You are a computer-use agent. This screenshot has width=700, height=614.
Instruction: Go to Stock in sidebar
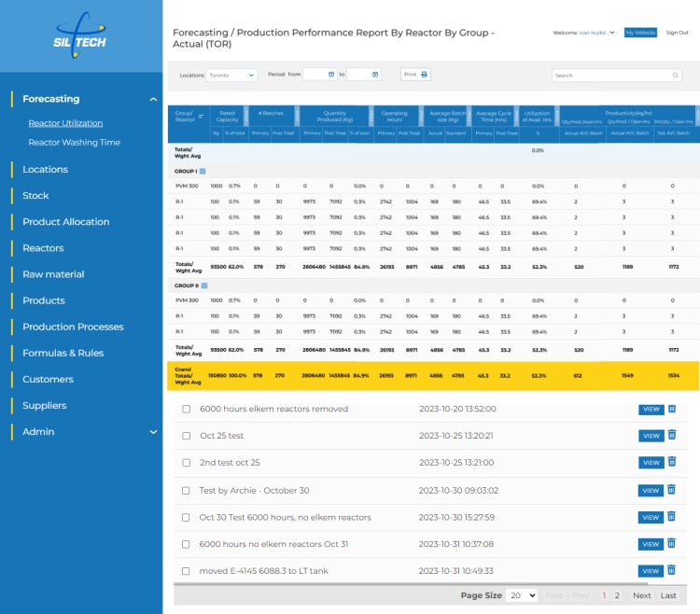point(35,195)
